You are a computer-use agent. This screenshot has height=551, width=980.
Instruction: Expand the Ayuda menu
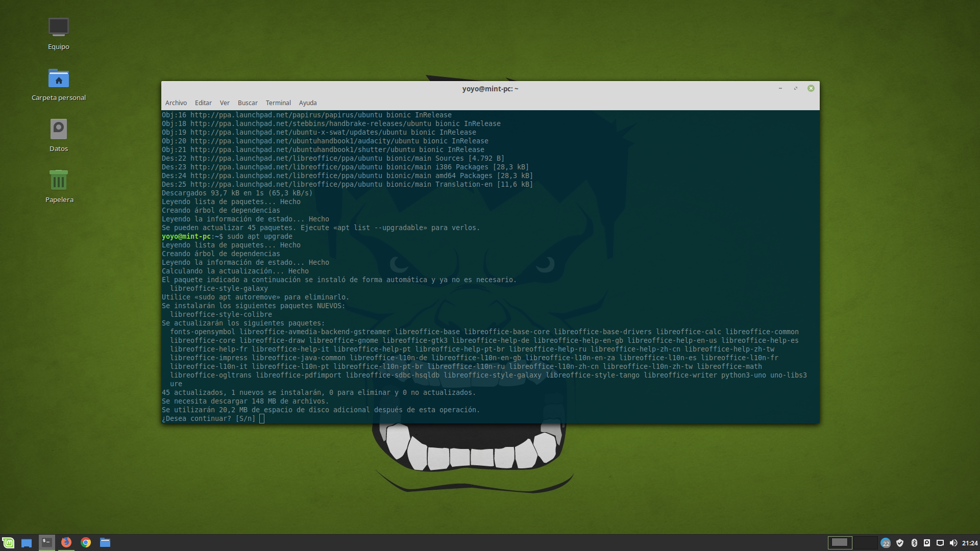308,103
